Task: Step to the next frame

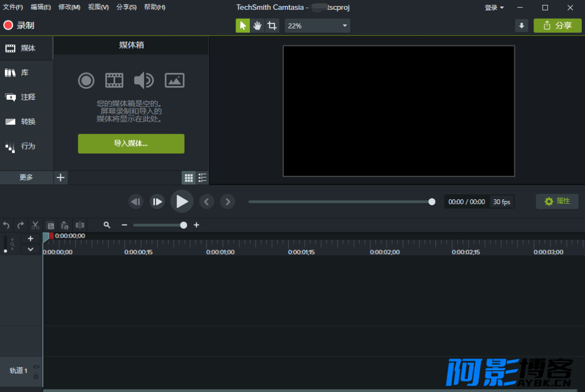Action: 157,202
